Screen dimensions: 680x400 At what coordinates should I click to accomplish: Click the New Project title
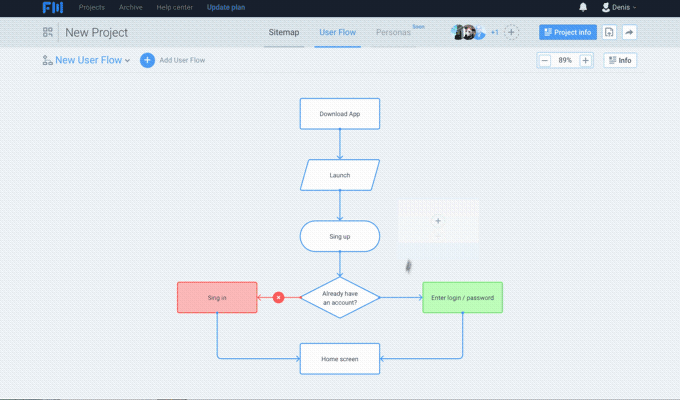(x=96, y=33)
